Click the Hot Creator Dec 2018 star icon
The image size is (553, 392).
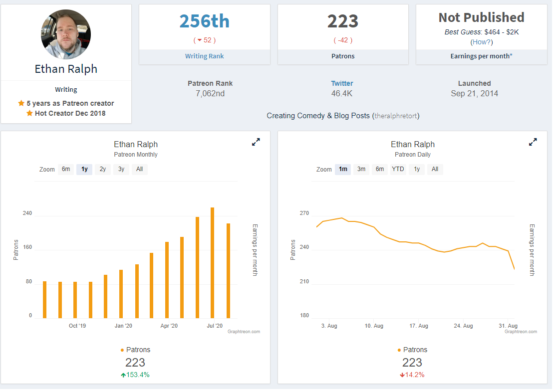(x=29, y=113)
